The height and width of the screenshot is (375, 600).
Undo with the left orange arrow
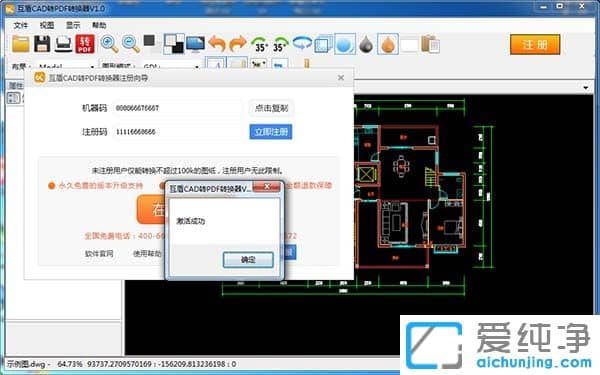[x=217, y=44]
